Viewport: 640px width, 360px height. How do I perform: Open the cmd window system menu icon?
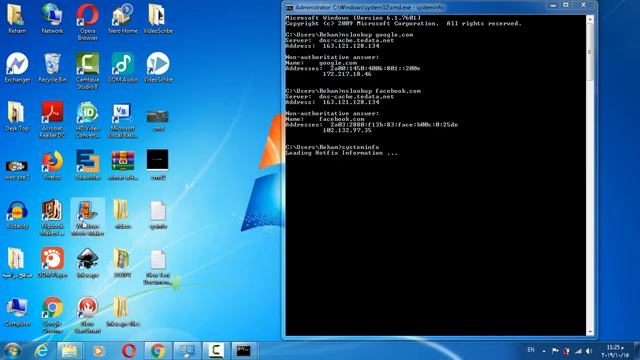click(x=289, y=8)
